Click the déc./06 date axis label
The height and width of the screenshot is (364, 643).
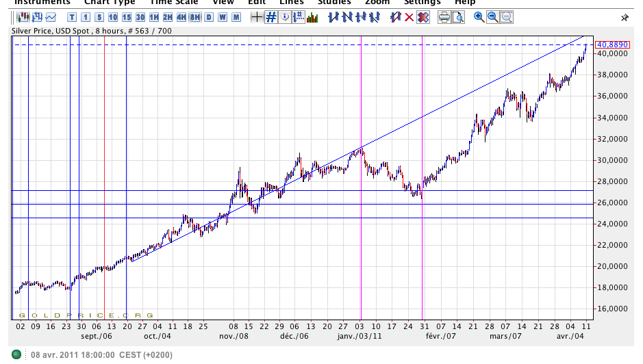click(294, 336)
